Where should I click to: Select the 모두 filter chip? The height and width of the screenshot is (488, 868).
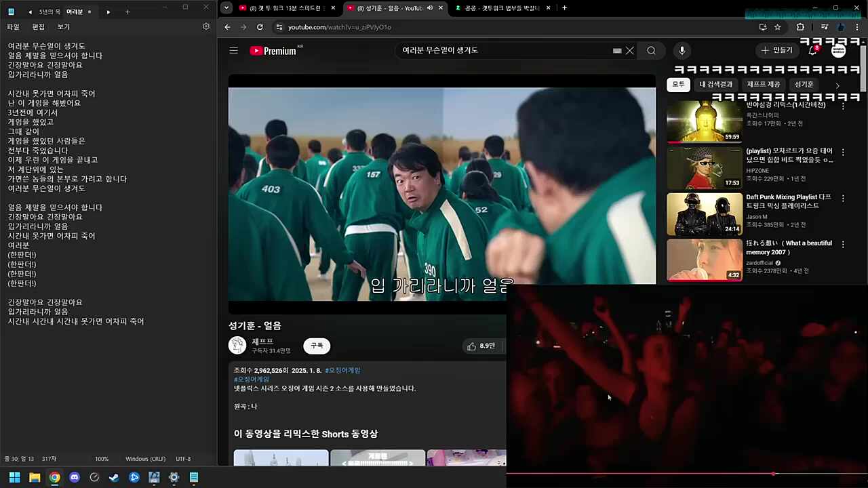(x=678, y=85)
